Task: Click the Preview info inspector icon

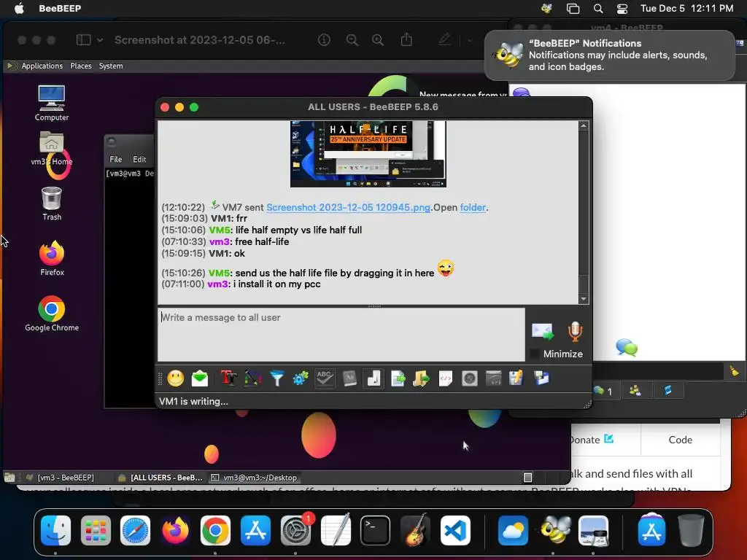Action: [x=324, y=40]
